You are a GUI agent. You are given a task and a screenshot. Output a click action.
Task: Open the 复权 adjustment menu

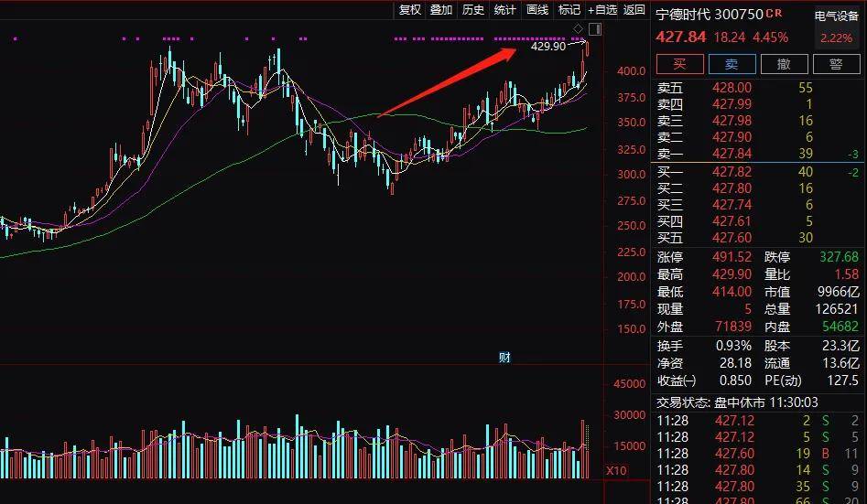click(x=410, y=10)
